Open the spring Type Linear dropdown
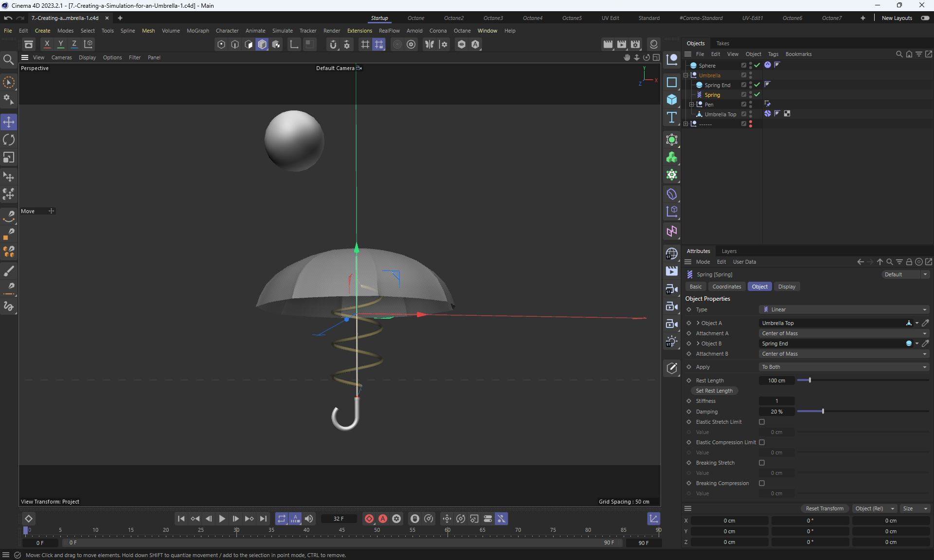Image resolution: width=934 pixels, height=560 pixels. (x=844, y=309)
